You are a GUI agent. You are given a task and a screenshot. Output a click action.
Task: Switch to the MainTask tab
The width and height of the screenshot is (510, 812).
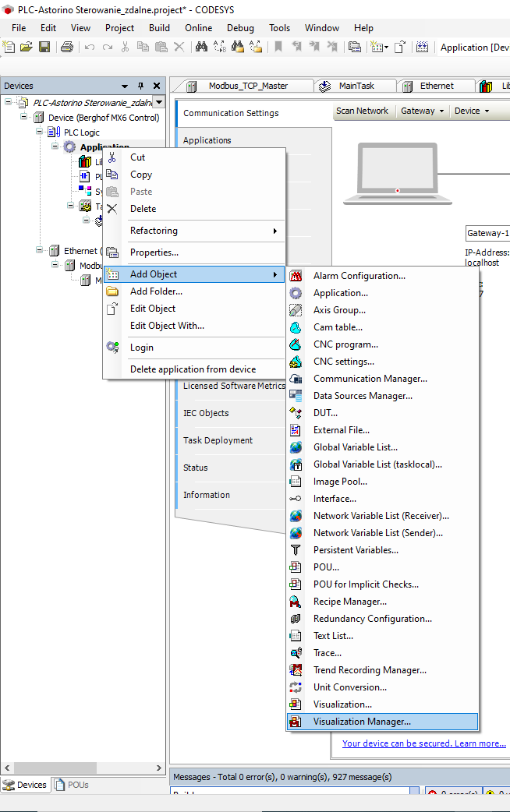click(x=356, y=86)
